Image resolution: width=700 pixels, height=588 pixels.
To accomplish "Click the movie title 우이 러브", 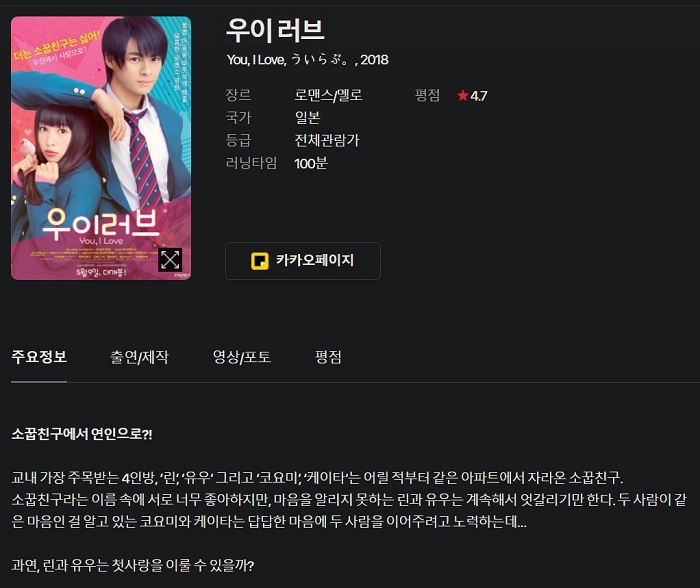I will click(x=275, y=30).
